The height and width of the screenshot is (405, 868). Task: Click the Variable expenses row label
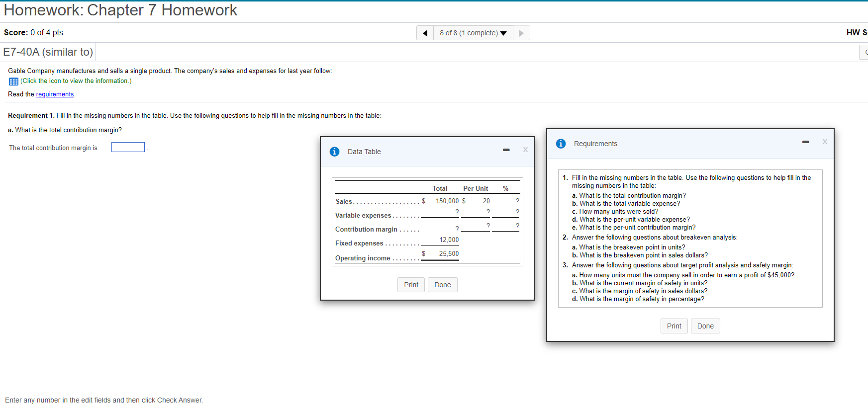coord(363,216)
